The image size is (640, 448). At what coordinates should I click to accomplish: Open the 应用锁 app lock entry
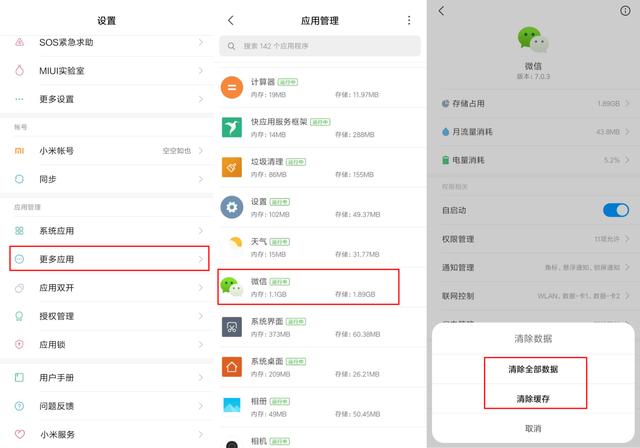107,344
